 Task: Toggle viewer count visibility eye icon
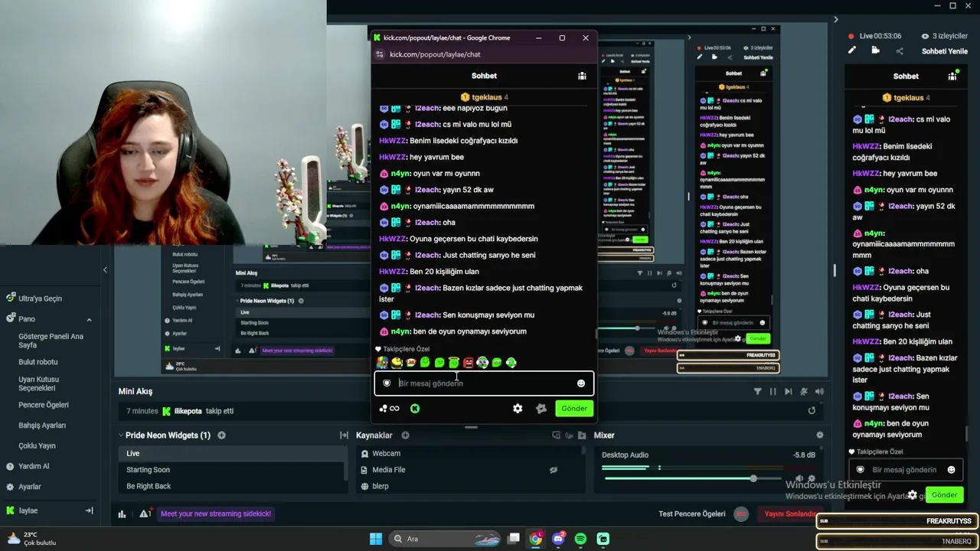pyautogui.click(x=924, y=36)
